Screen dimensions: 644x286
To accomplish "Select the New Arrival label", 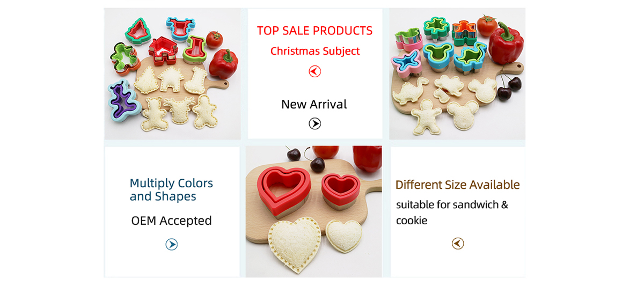I will point(314,104).
